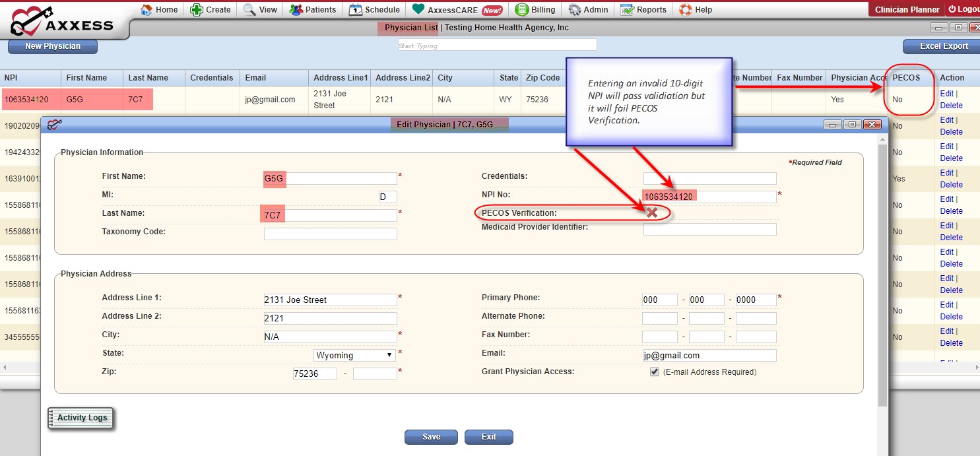Sort by Email column header

click(274, 78)
